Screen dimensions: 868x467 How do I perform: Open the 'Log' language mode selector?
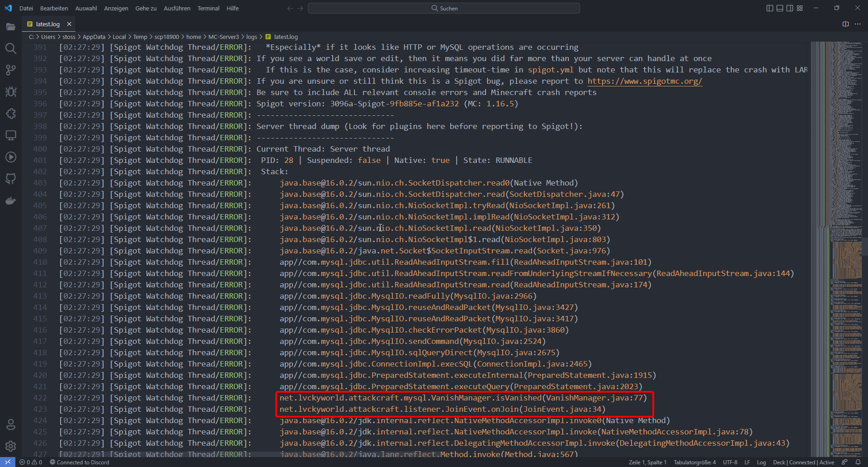tap(761, 462)
